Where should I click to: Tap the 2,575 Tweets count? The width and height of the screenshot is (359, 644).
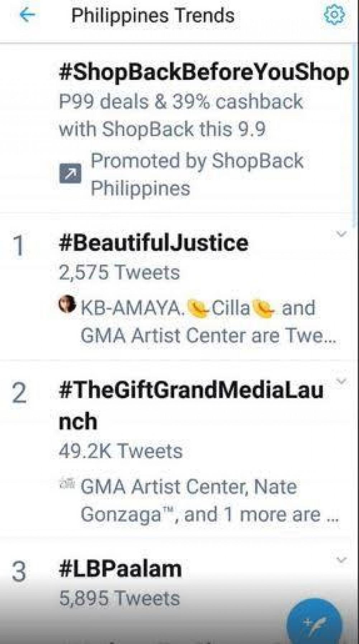pyautogui.click(x=119, y=272)
